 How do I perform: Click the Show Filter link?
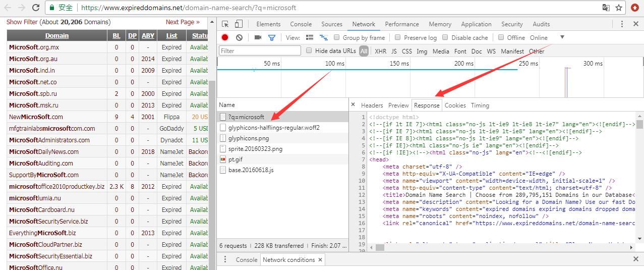point(22,22)
